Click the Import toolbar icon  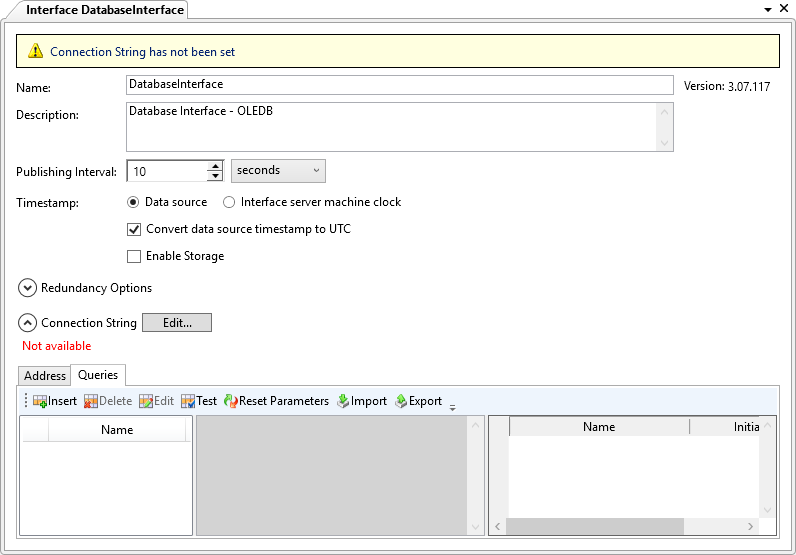[343, 401]
